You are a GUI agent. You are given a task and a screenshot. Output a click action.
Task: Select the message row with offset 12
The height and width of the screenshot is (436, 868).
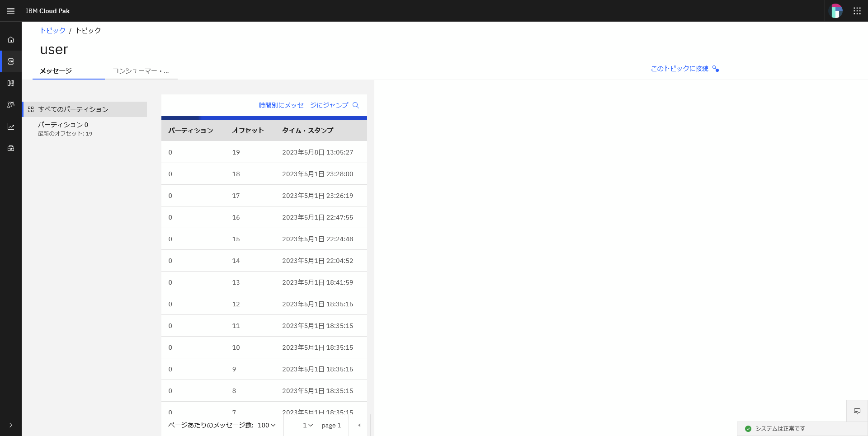point(264,304)
